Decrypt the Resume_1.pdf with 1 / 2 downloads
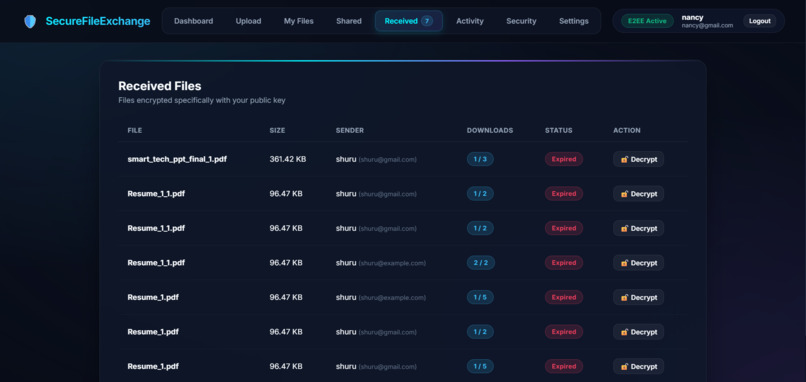Screen dimensions: 806x382 [638, 332]
